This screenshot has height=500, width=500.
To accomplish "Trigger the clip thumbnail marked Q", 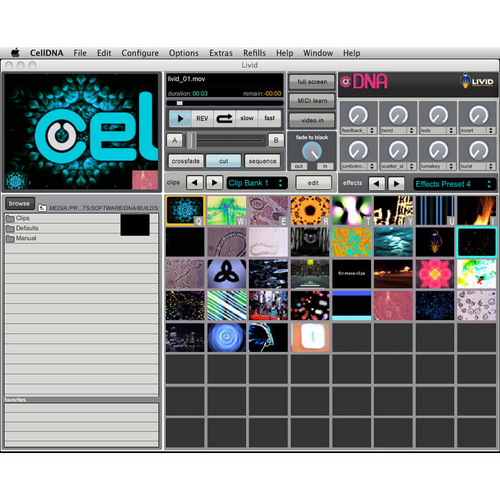I will [x=185, y=211].
